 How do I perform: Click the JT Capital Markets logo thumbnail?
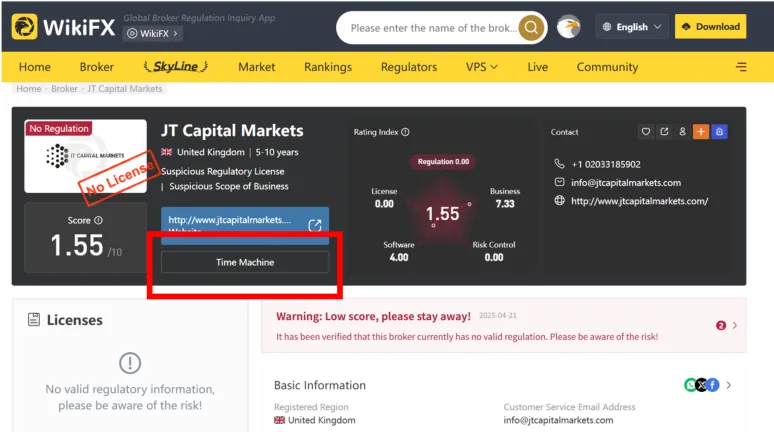coord(85,156)
